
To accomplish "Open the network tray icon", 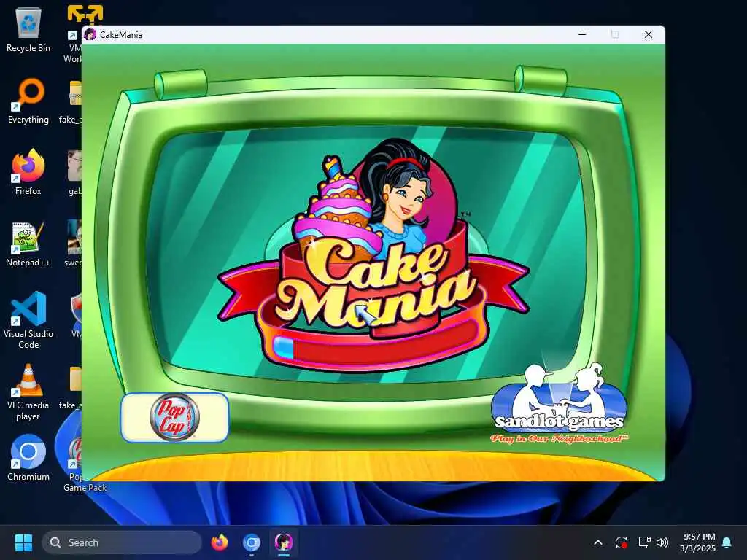I will [x=644, y=542].
